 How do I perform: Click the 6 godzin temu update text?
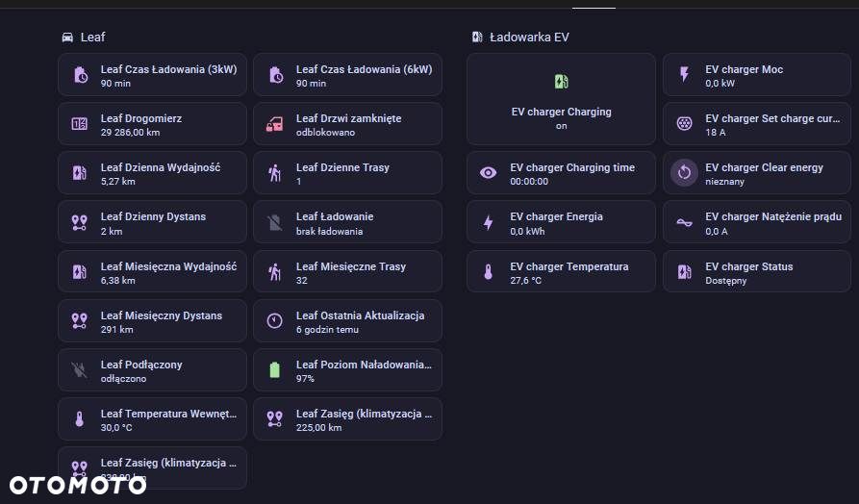pyautogui.click(x=328, y=330)
